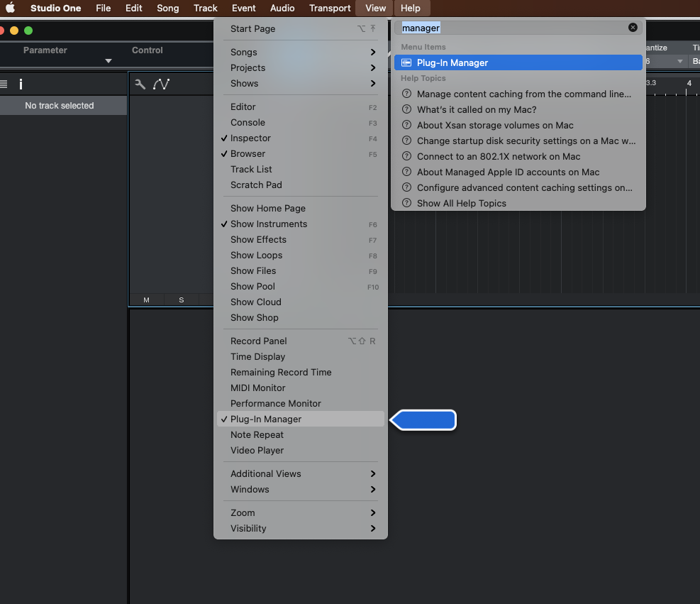Open the Parameter dropdown arrow
The height and width of the screenshot is (604, 700).
(108, 61)
